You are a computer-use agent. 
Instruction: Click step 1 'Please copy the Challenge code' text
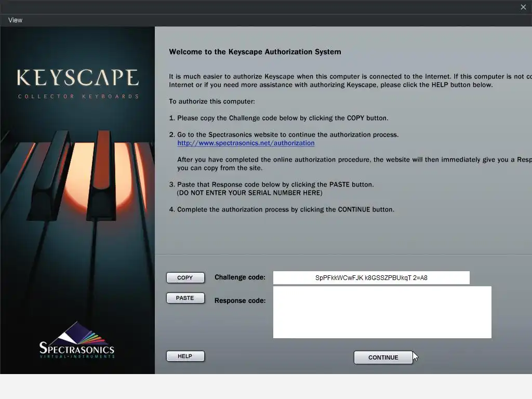pyautogui.click(x=278, y=118)
